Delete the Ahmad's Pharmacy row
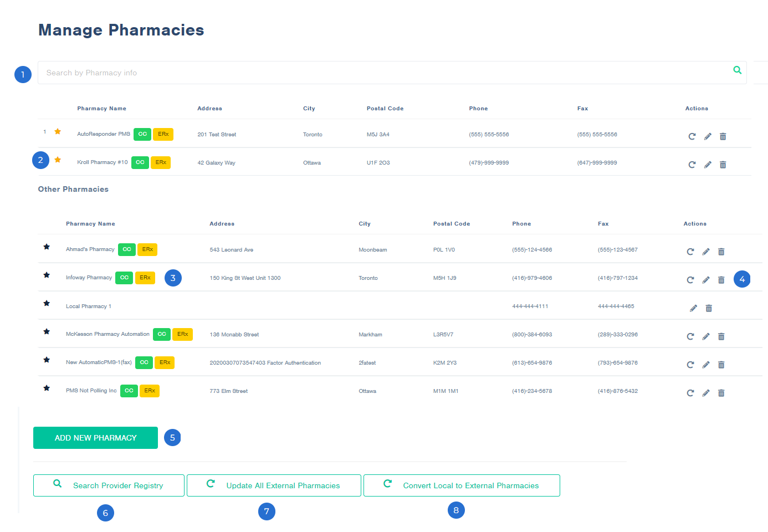768x532 pixels. [x=721, y=252]
